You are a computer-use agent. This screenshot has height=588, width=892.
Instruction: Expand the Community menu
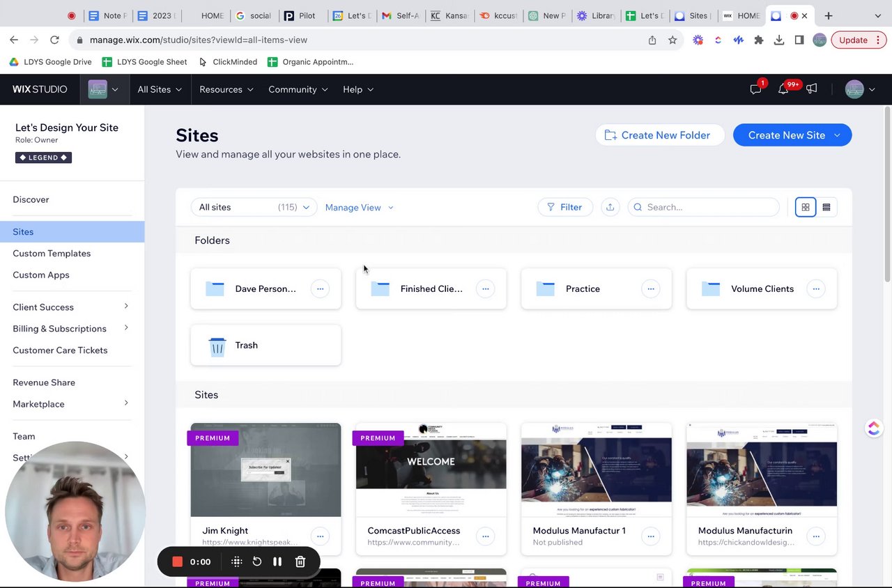click(298, 89)
